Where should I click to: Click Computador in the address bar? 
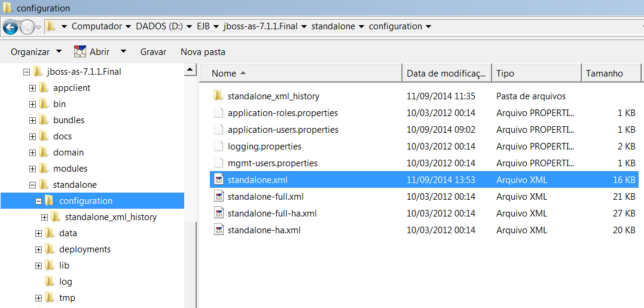pyautogui.click(x=97, y=26)
